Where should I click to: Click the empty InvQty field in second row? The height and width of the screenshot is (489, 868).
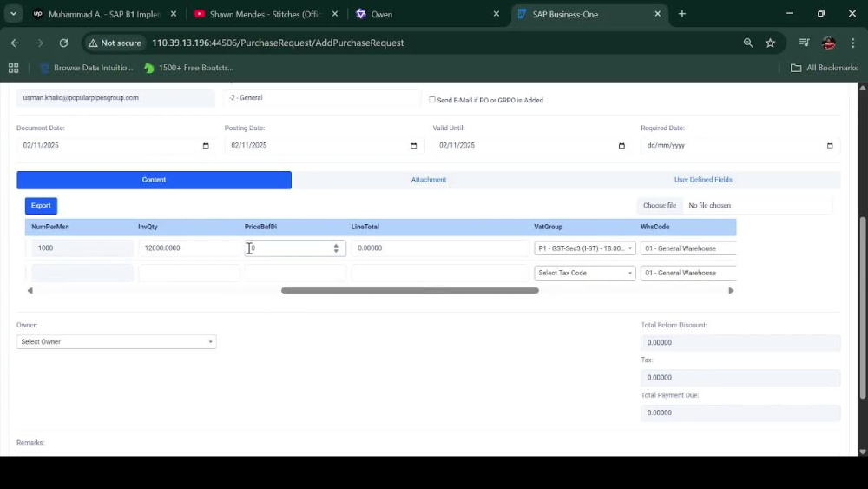pyautogui.click(x=188, y=273)
